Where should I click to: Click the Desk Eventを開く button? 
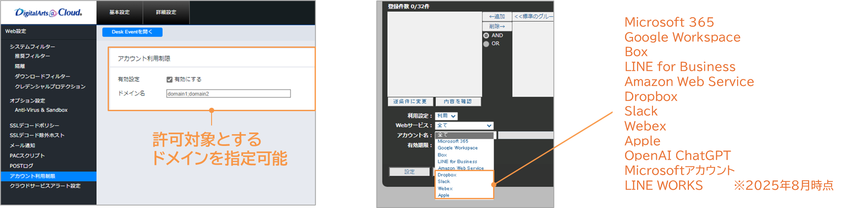tap(132, 32)
